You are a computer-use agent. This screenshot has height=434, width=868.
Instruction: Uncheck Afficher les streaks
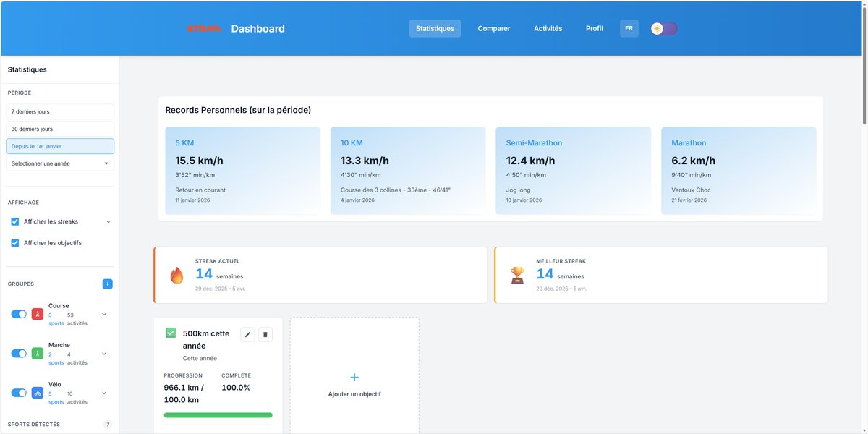15,221
